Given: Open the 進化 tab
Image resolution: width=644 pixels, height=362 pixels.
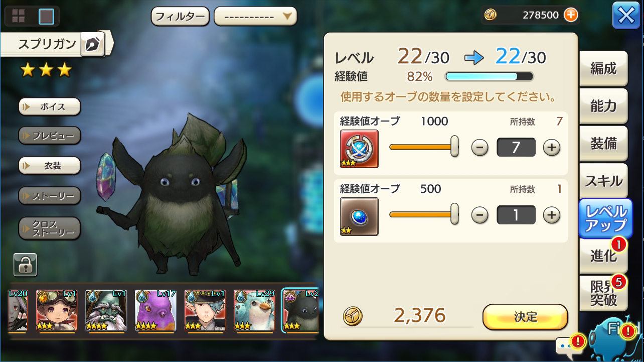Looking at the screenshot, I should pyautogui.click(x=603, y=256).
